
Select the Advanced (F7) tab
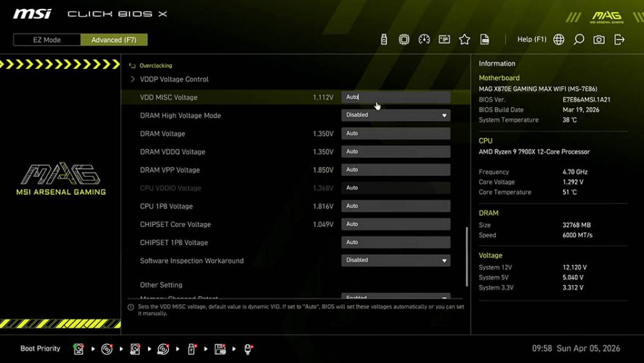pos(114,39)
